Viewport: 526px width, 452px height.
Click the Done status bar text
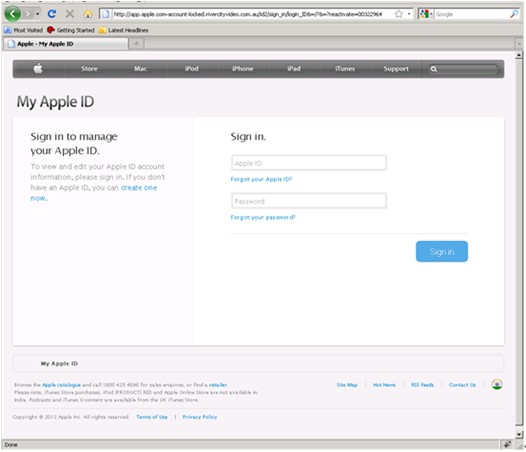(11, 445)
